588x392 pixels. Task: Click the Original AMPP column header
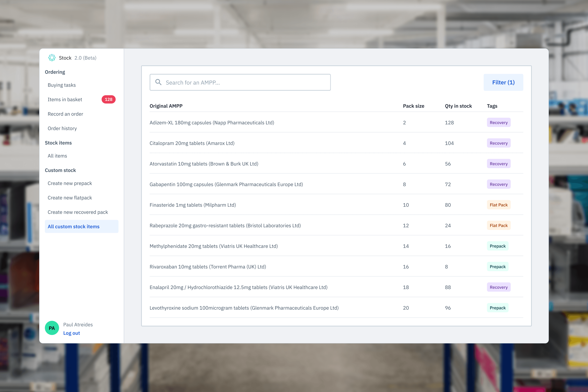[x=166, y=106]
